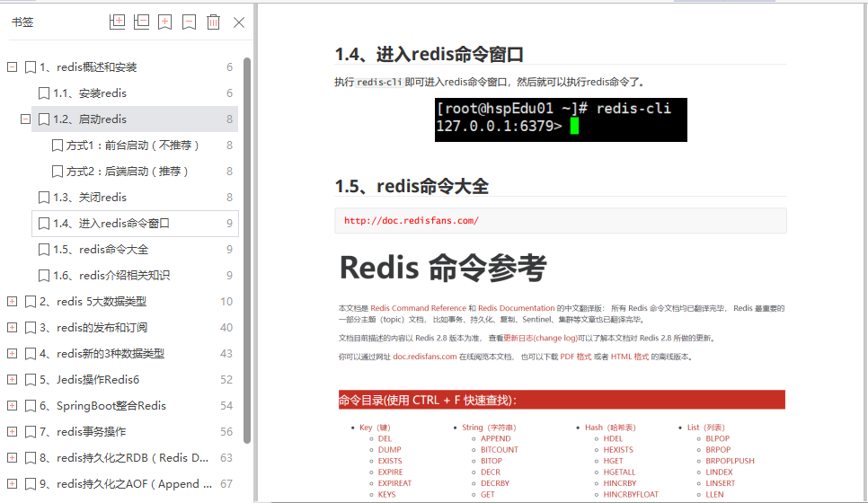This screenshot has height=503, width=868.
Task: Open the DEL command link
Action: [385, 439]
